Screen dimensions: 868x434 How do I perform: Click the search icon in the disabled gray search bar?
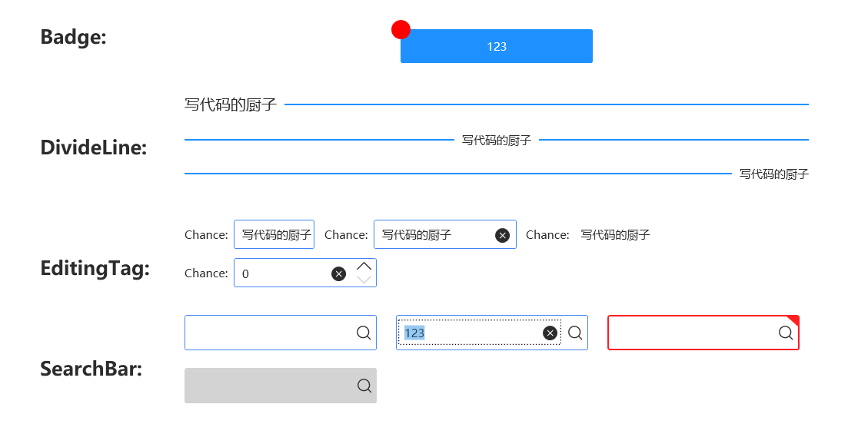click(364, 386)
